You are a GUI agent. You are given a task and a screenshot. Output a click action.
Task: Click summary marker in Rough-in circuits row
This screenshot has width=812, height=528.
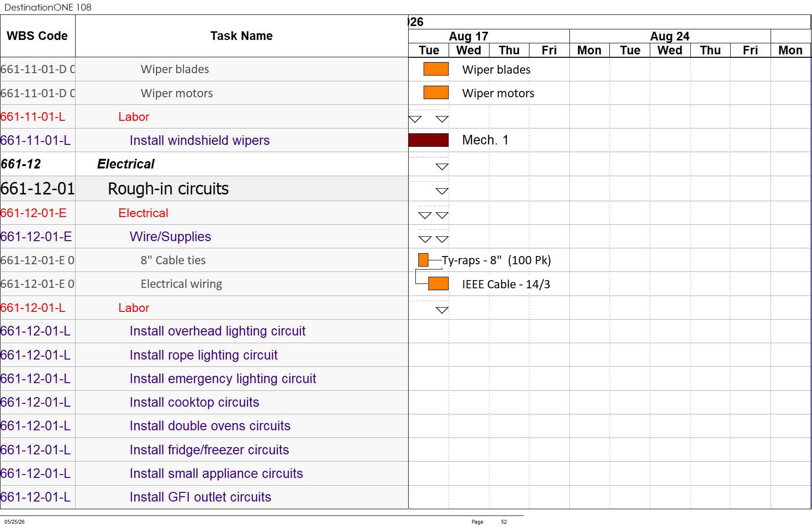[x=442, y=191]
